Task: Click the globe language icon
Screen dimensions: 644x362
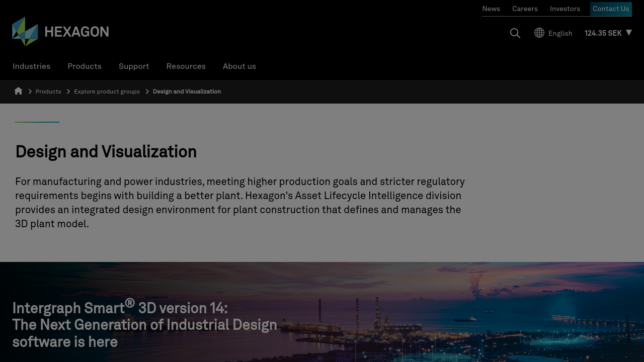Action: coord(539,33)
